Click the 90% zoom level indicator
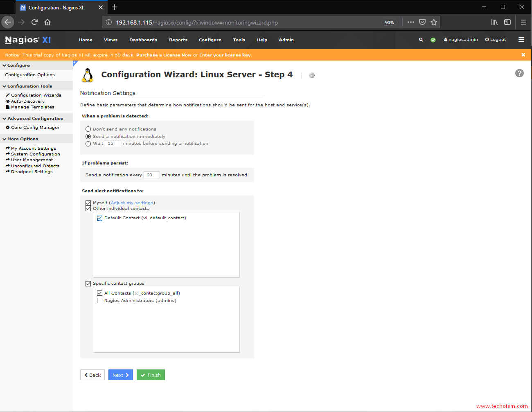 click(389, 23)
